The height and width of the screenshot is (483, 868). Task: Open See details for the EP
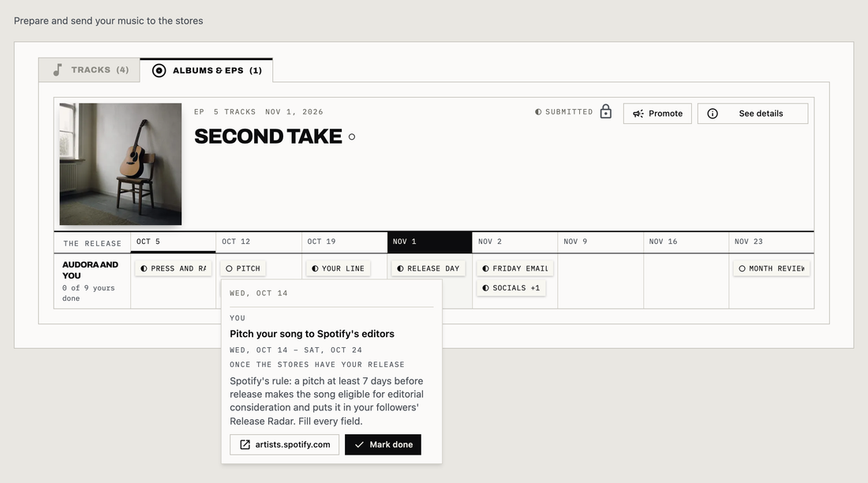tap(752, 114)
